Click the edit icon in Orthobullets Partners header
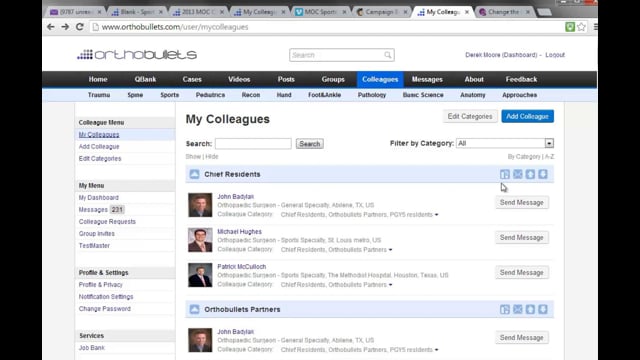Image resolution: width=640 pixels, height=360 pixels. tap(505, 309)
